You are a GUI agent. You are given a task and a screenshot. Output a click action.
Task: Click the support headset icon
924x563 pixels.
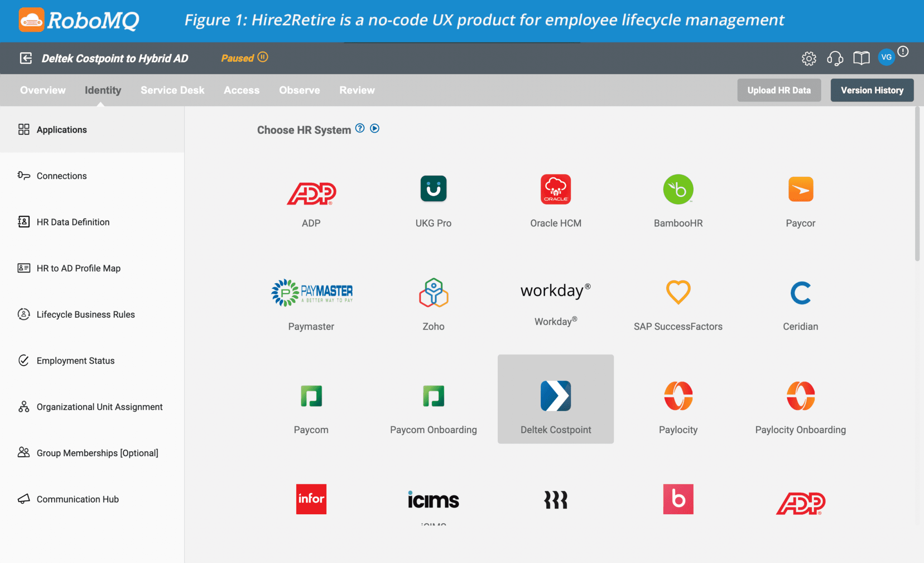click(x=835, y=58)
